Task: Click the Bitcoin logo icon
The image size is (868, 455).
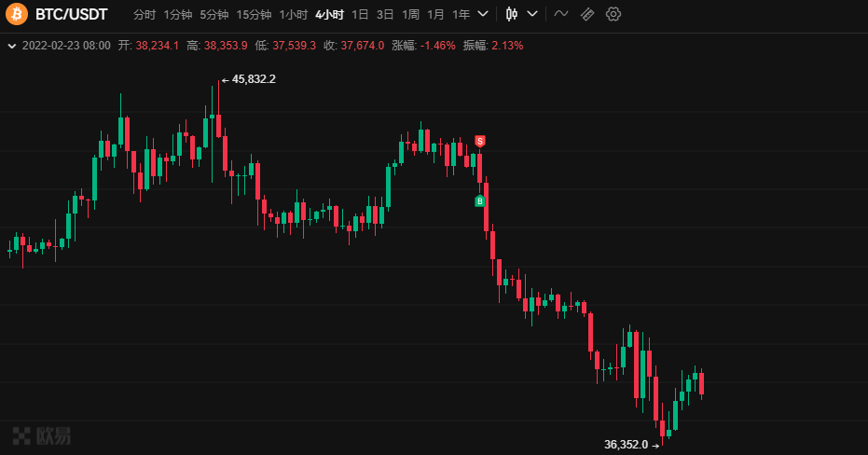Action: (x=17, y=14)
